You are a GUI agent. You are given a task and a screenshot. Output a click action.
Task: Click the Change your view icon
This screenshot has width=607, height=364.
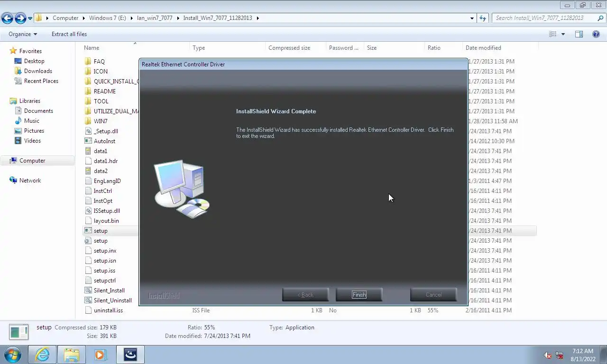[x=552, y=34]
